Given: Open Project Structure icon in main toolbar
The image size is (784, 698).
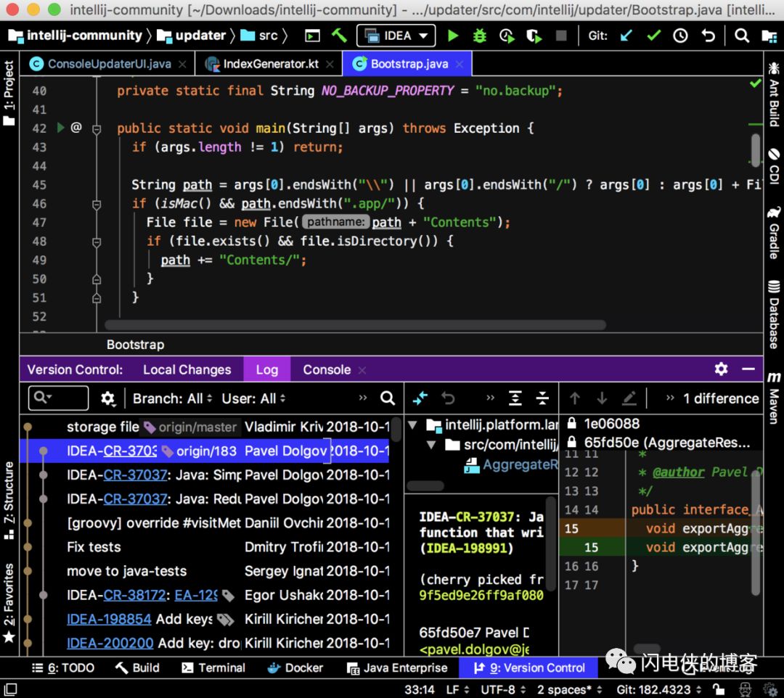Looking at the screenshot, I should click(769, 36).
